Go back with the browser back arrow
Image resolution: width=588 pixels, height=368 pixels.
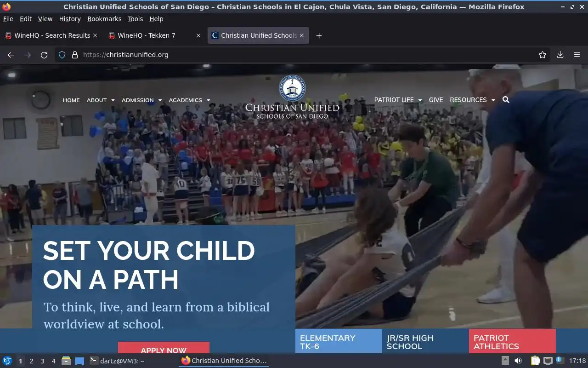click(x=11, y=55)
